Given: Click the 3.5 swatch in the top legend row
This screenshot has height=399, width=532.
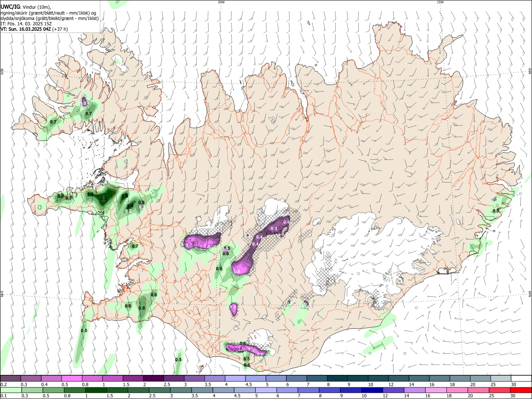Looking at the screenshot, I should click(214, 378).
